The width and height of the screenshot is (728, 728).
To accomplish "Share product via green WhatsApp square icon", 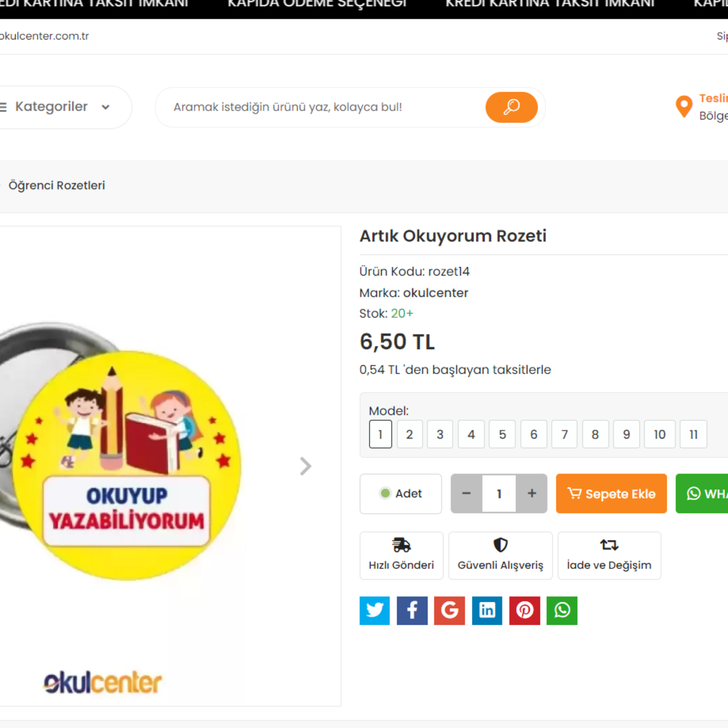I will pos(562,611).
